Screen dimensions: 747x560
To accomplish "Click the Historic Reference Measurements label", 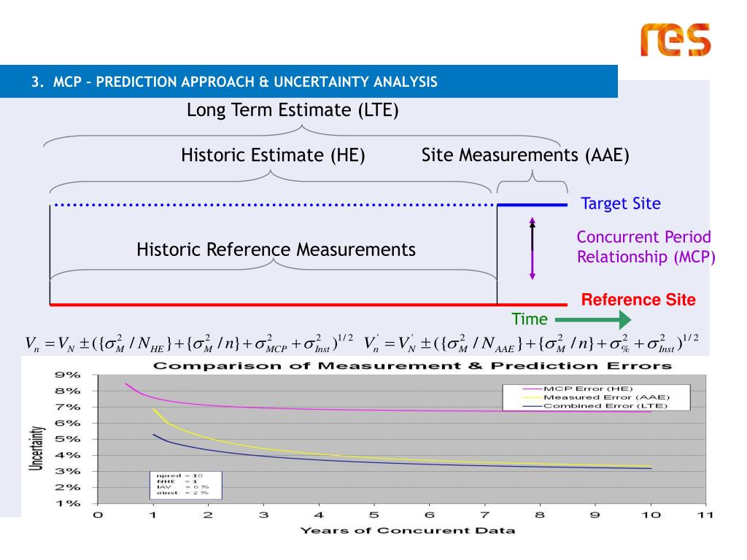I will coord(276,249).
